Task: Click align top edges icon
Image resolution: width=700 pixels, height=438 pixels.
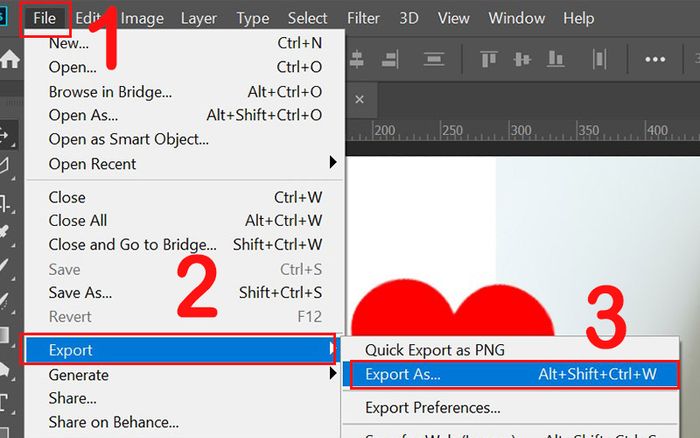Action: pyautogui.click(x=489, y=59)
